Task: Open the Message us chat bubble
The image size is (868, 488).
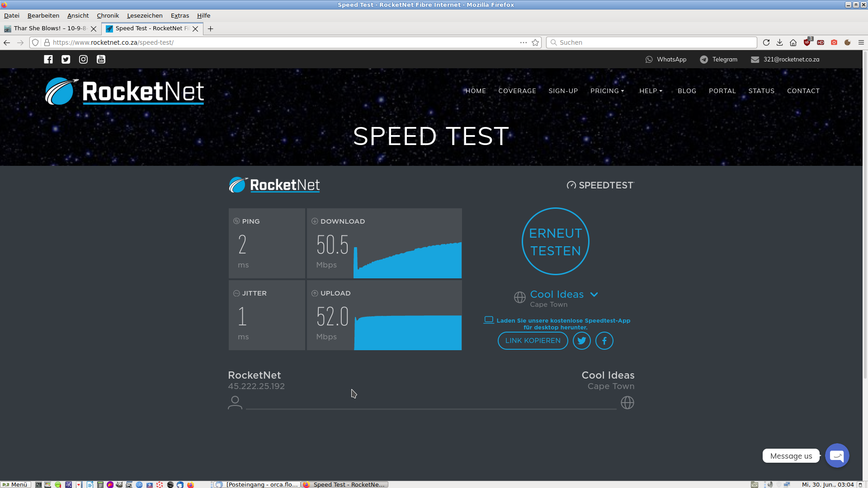Action: tap(837, 455)
